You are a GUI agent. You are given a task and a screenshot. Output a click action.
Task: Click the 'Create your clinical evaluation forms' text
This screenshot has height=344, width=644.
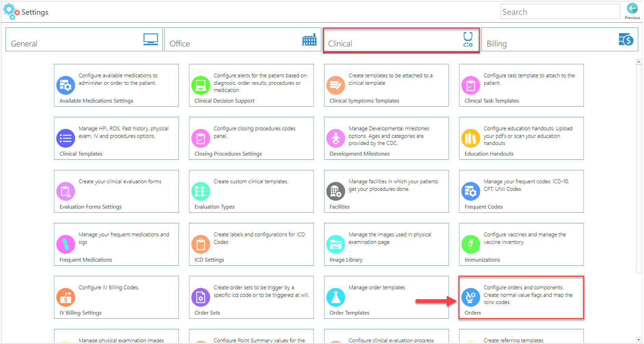click(x=120, y=182)
